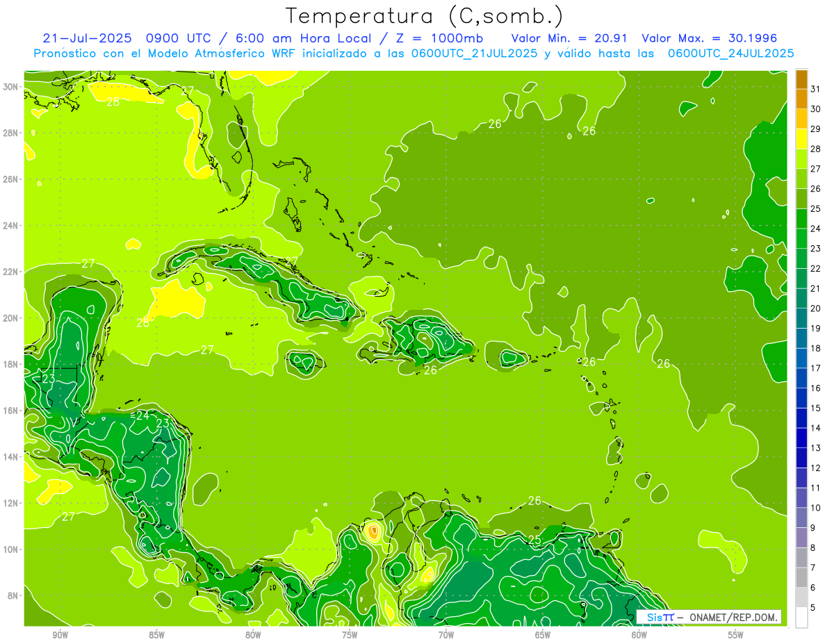
Task: Click the 80W longitude axis label
Action: 253,635
